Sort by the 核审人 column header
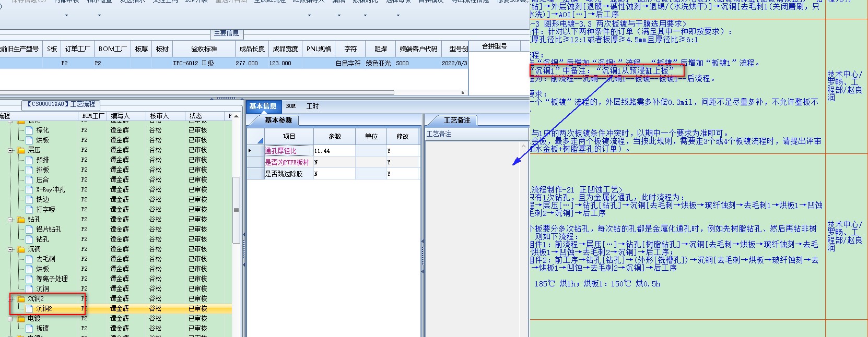The height and width of the screenshot is (337, 868). (166, 116)
